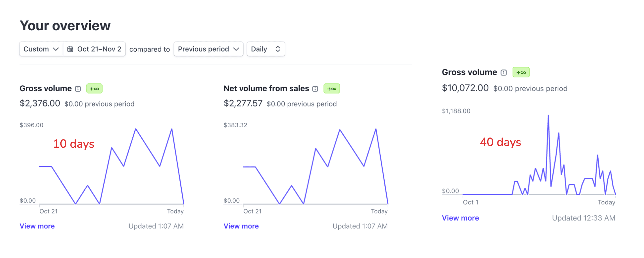Click the tallest spike in the 40 days chart
Viewport: 644px width, 258px height.
(x=548, y=116)
